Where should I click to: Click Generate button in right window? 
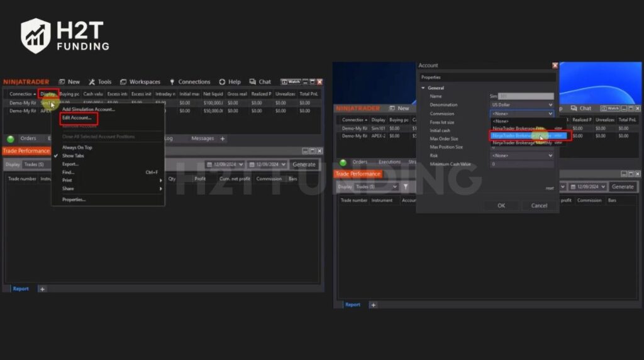(x=623, y=186)
